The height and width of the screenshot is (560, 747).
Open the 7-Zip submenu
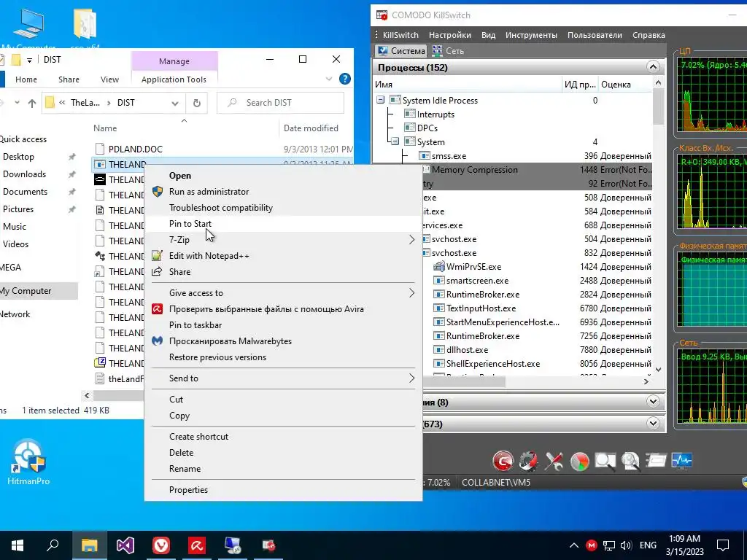[283, 240]
